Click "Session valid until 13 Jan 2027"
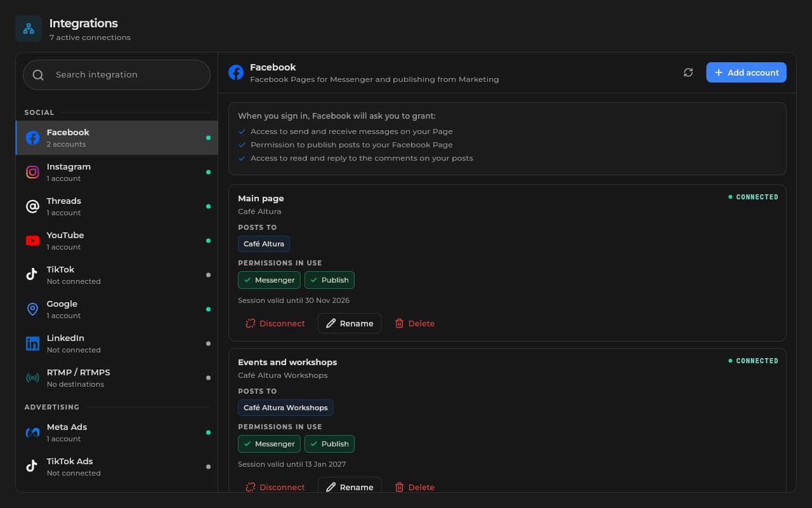812x508 pixels. coord(292,464)
